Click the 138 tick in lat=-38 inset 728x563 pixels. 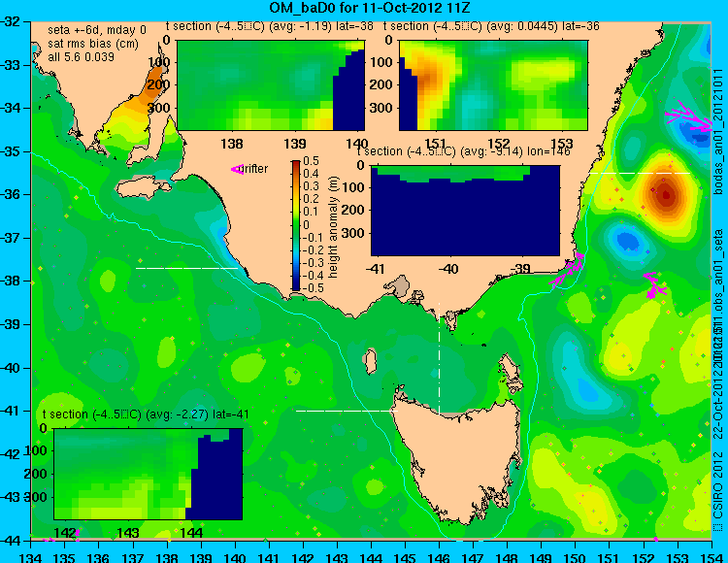pos(232,144)
